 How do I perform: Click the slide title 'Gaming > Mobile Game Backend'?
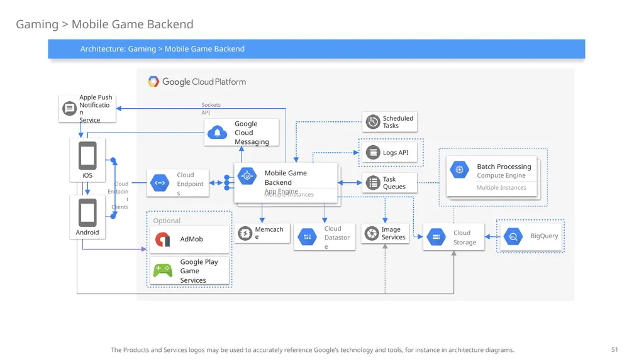104,25
